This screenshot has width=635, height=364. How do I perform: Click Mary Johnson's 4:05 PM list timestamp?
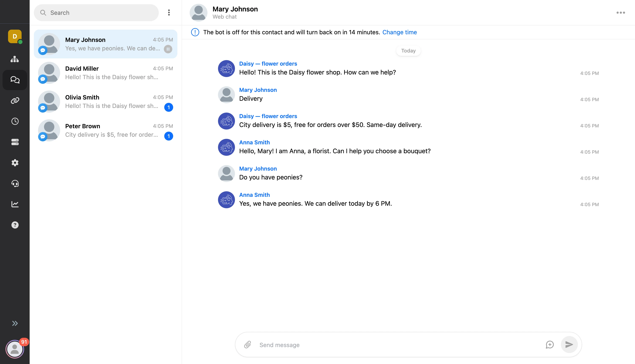(x=163, y=40)
